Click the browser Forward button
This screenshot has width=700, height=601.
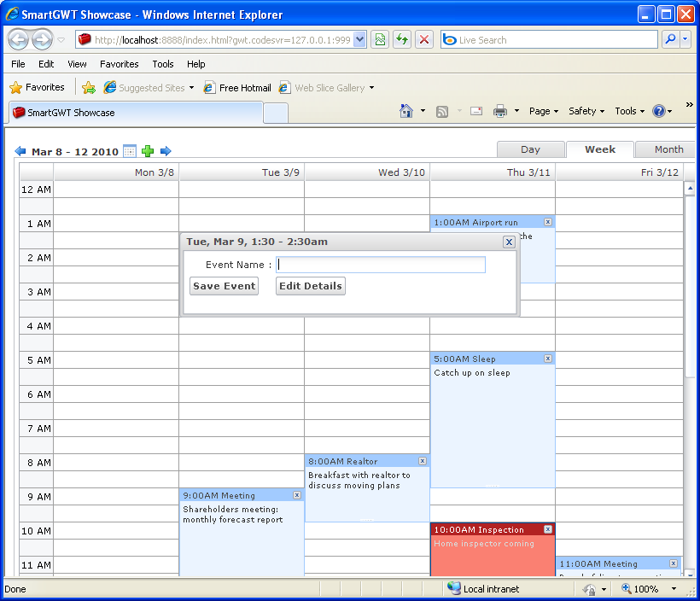pos(42,40)
